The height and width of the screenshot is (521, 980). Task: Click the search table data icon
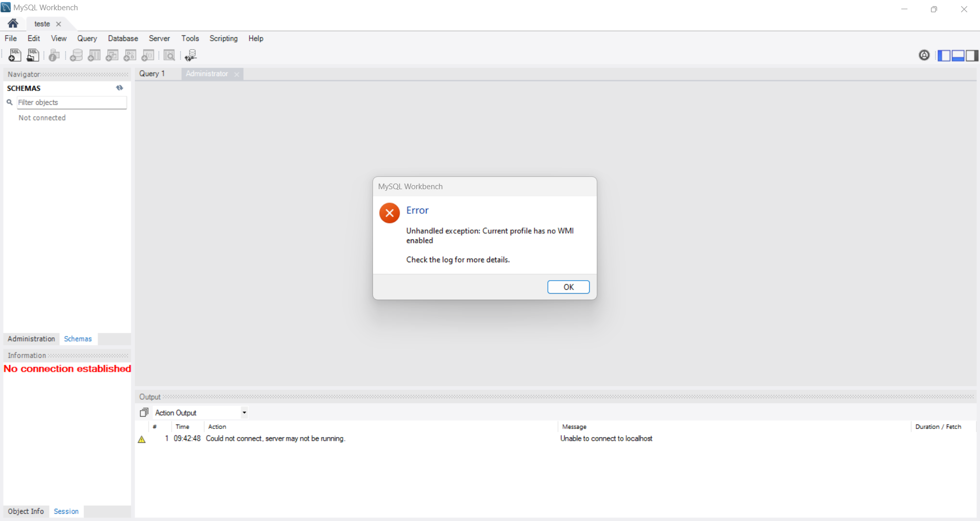[x=169, y=55]
